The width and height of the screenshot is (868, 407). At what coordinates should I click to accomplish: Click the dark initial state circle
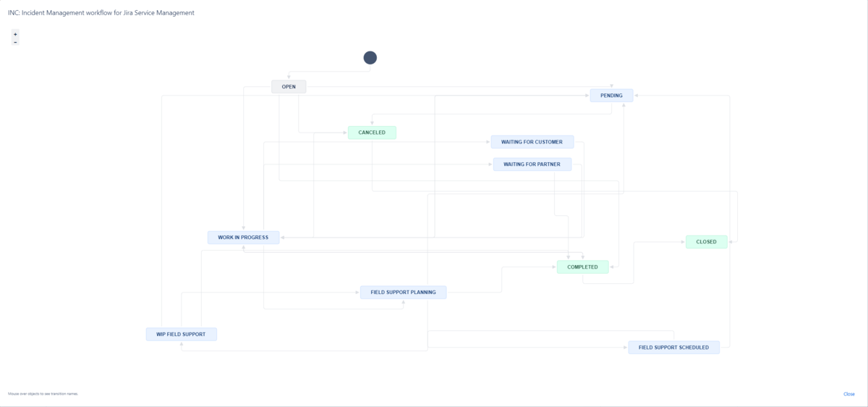[x=370, y=58]
